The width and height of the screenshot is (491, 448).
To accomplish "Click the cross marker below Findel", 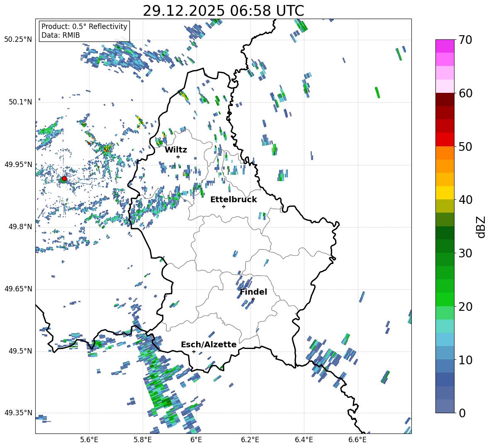I will point(253,299).
